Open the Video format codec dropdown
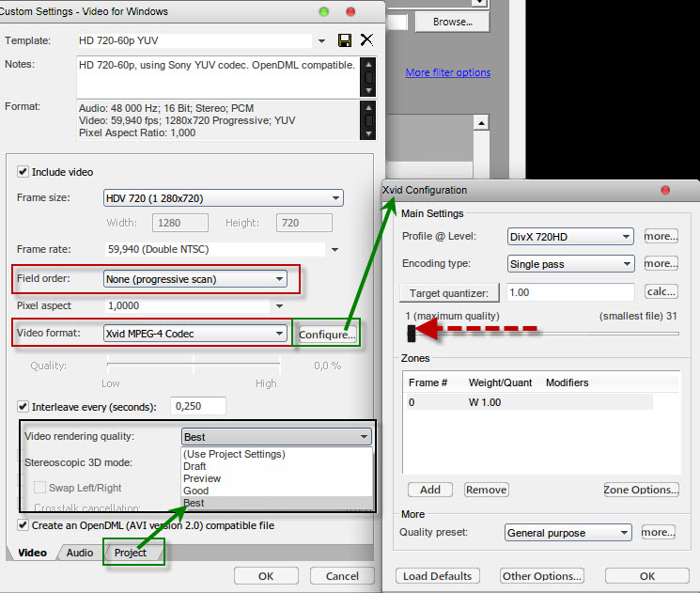700x593 pixels. [195, 334]
